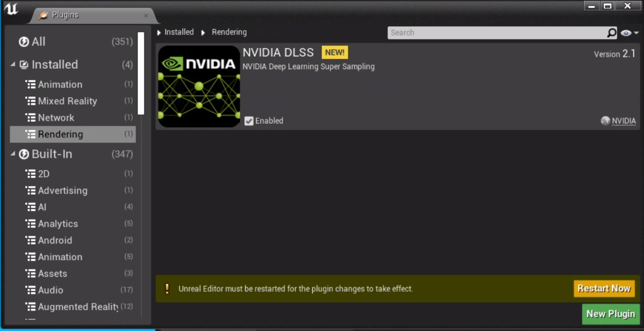
Task: Click the Plugins tab plug icon
Action: 43,15
